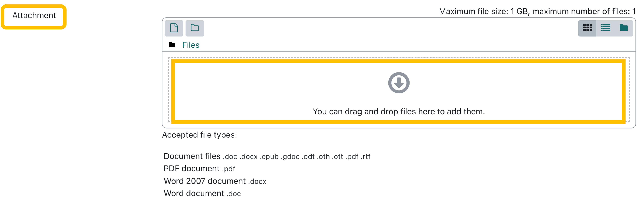This screenshot has width=644, height=207.
Task: Click the Word document .doc entry
Action: point(202,194)
